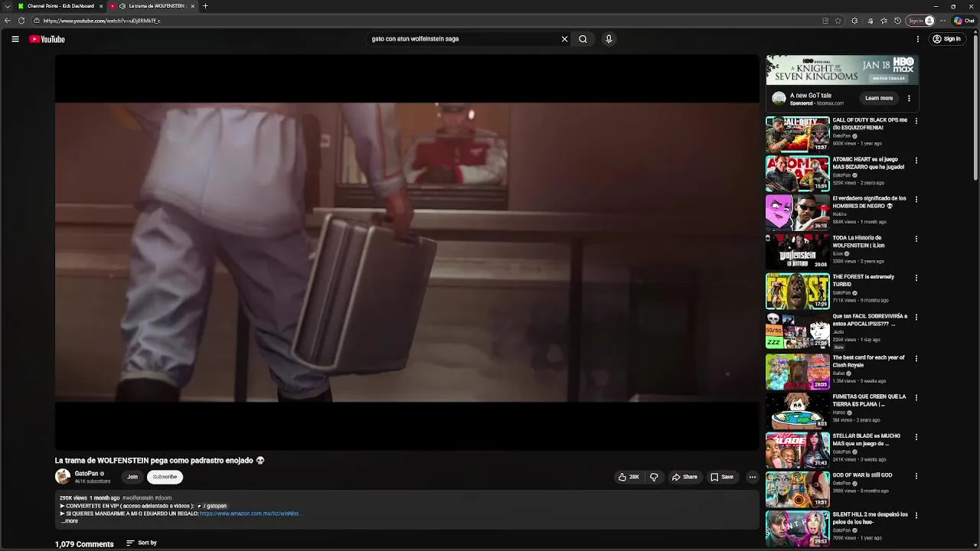Viewport: 980px width, 551px height.
Task: Subscribe to the GatoPan channel
Action: (x=165, y=477)
